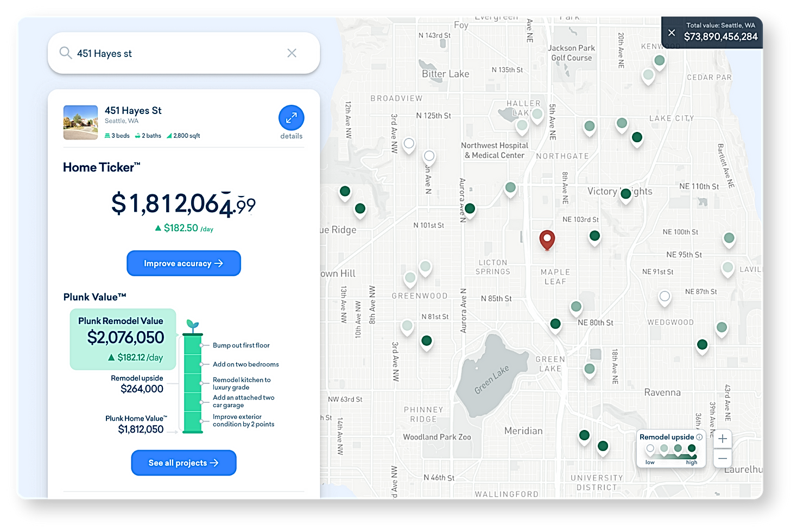Click the green remodel upside bar
The image size is (797, 532).
click(x=193, y=383)
